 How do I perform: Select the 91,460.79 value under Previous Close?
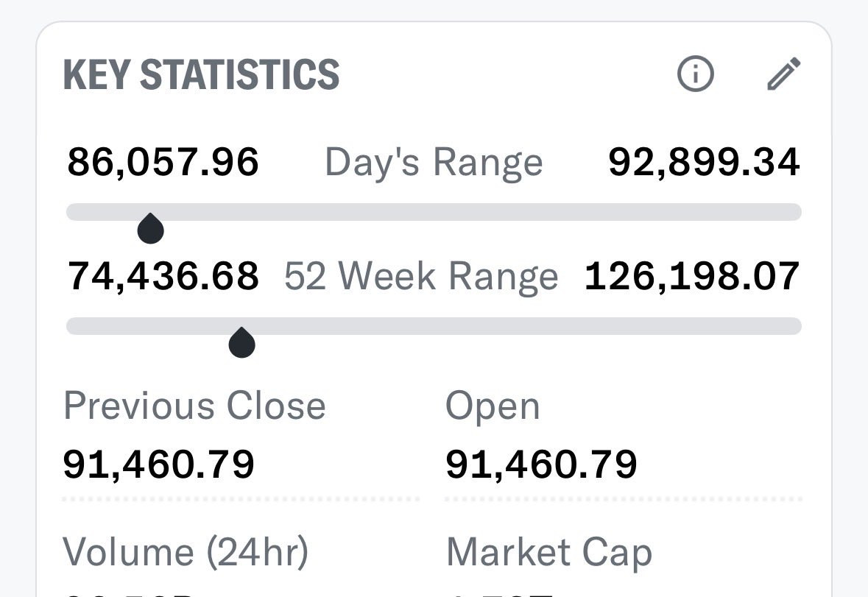[159, 465]
